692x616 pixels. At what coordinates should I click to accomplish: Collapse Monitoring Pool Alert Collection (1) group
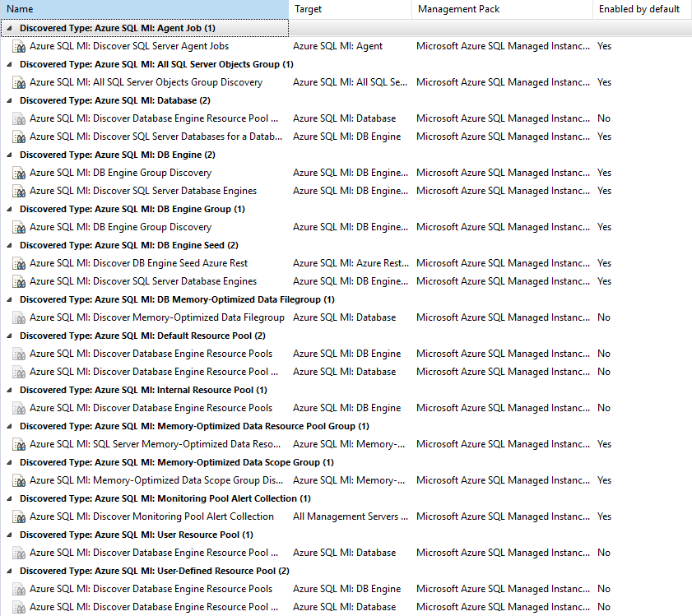pos(9,498)
